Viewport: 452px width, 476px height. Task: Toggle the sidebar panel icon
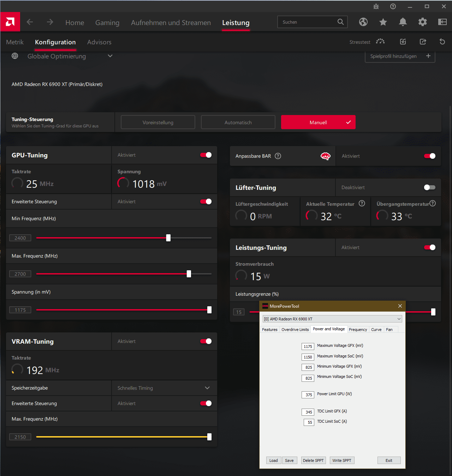[x=442, y=22]
